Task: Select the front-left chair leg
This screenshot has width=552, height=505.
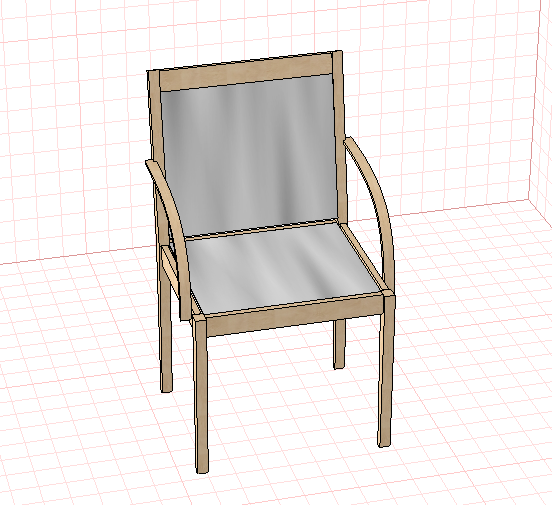Action: (201, 394)
